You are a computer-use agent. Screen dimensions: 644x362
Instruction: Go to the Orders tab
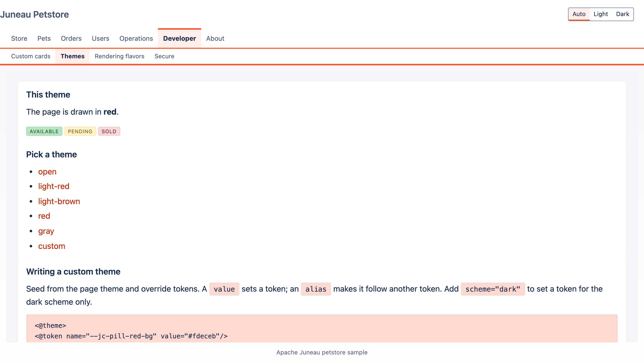[71, 38]
